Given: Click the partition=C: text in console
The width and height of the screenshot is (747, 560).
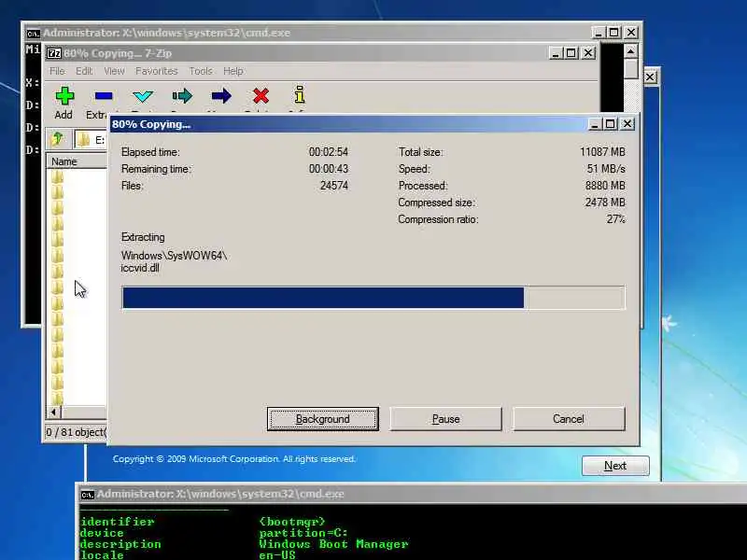Looking at the screenshot, I should click(303, 533).
